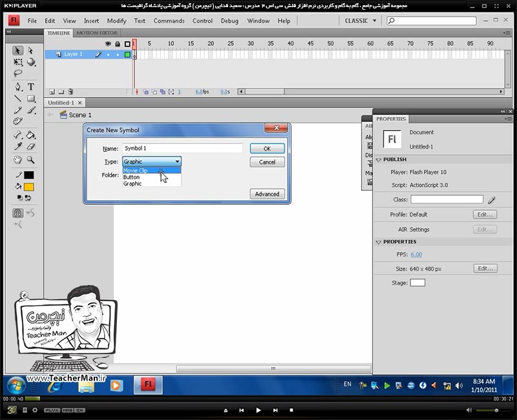Toggle Onion Skin Outlines button

154,92
